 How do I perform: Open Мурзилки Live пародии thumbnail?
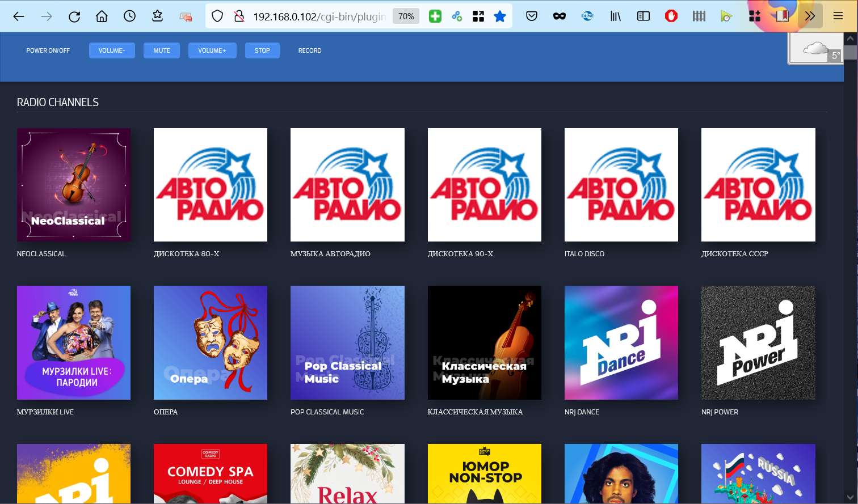coord(74,342)
